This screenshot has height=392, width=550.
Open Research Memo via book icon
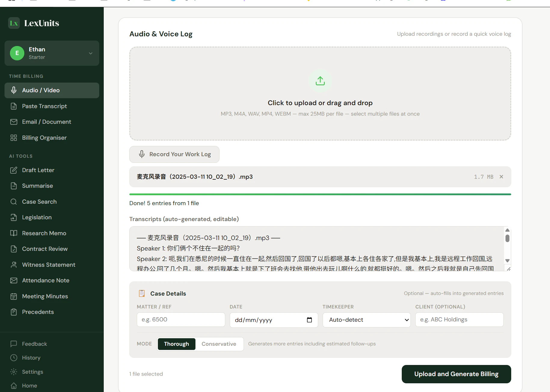coord(14,233)
